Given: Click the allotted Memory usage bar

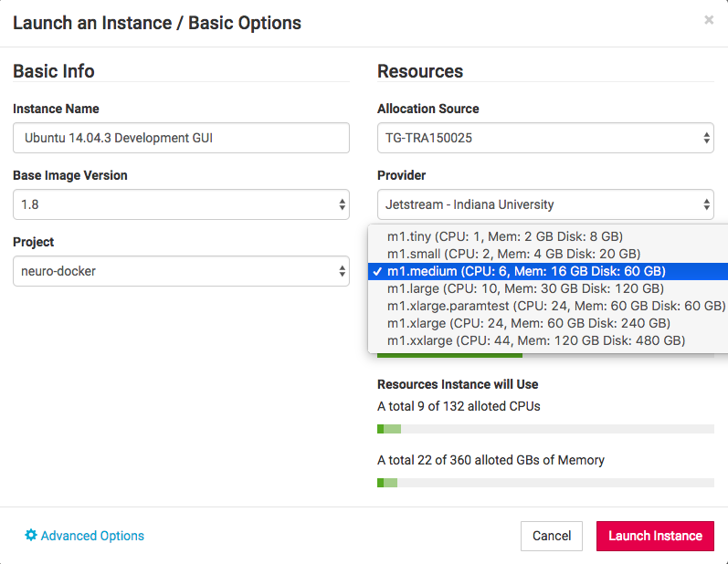Looking at the screenshot, I should point(545,483).
